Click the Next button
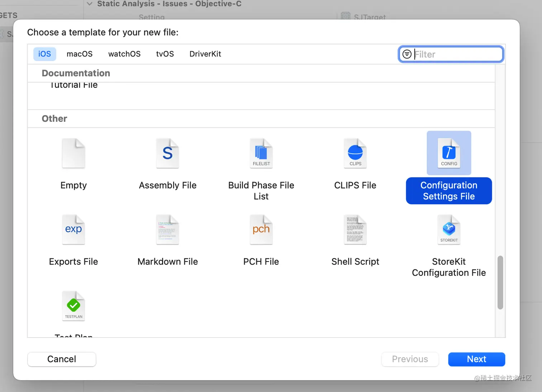This screenshot has height=392, width=542. coord(476,359)
